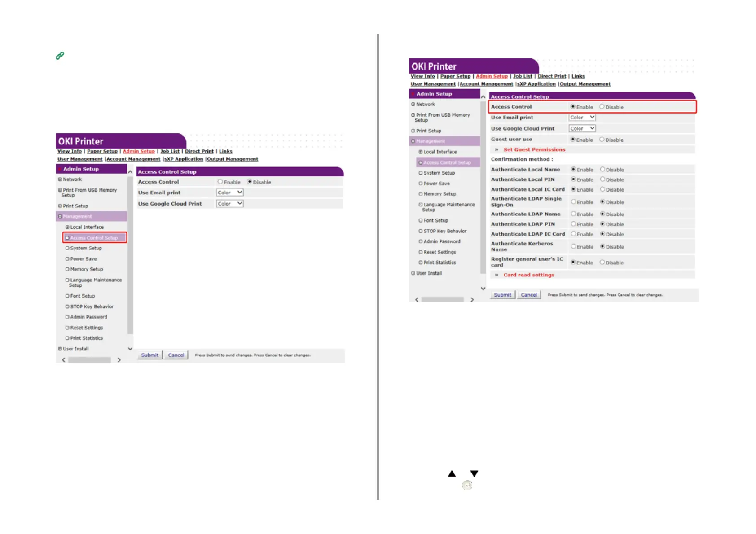Open Links menu in the right page
The image size is (756, 534).
pos(578,76)
